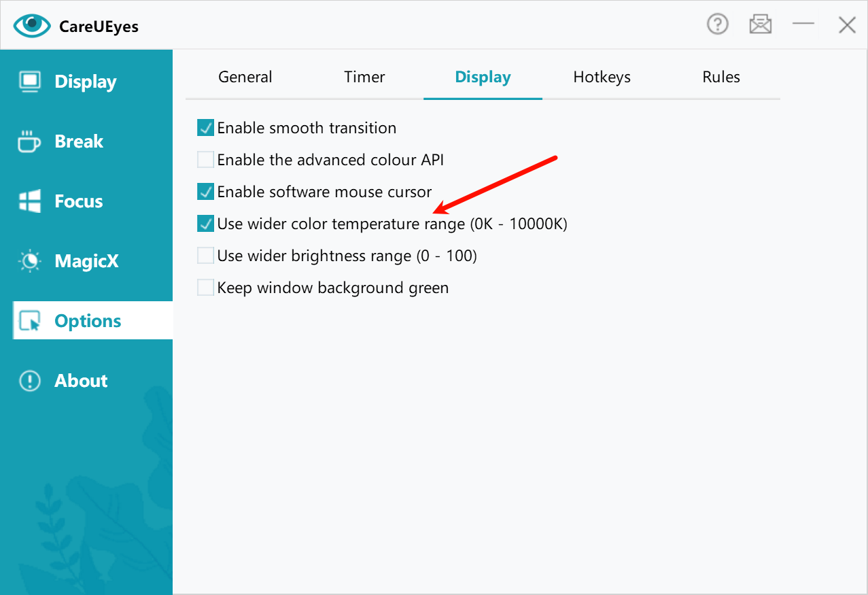
Task: Disable Enable smooth transition checkbox
Action: pos(205,128)
